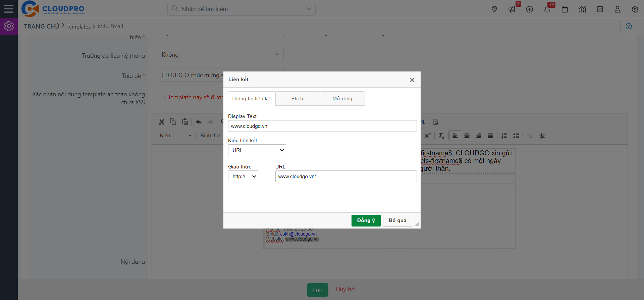Open the reports chart icon
Screen dimensions: 644x300
click(x=582, y=9)
